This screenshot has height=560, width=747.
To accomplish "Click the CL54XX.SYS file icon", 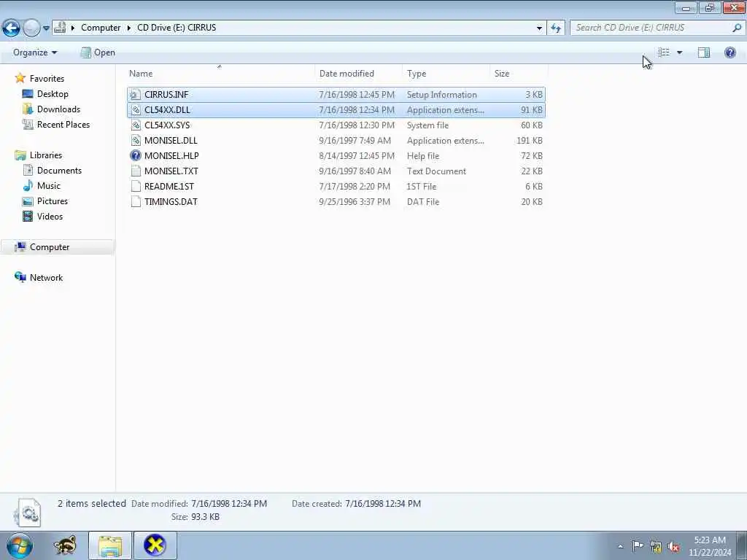I will pos(136,125).
